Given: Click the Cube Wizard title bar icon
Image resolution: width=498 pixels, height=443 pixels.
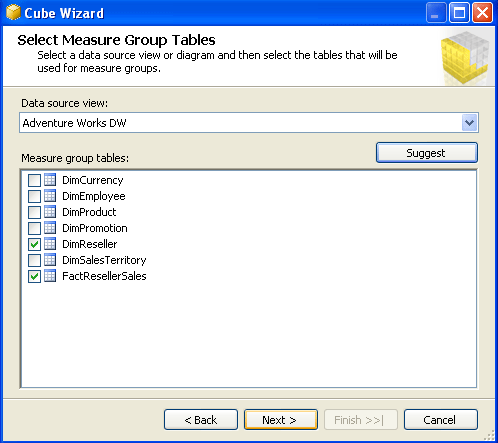Looking at the screenshot, I should (x=13, y=13).
